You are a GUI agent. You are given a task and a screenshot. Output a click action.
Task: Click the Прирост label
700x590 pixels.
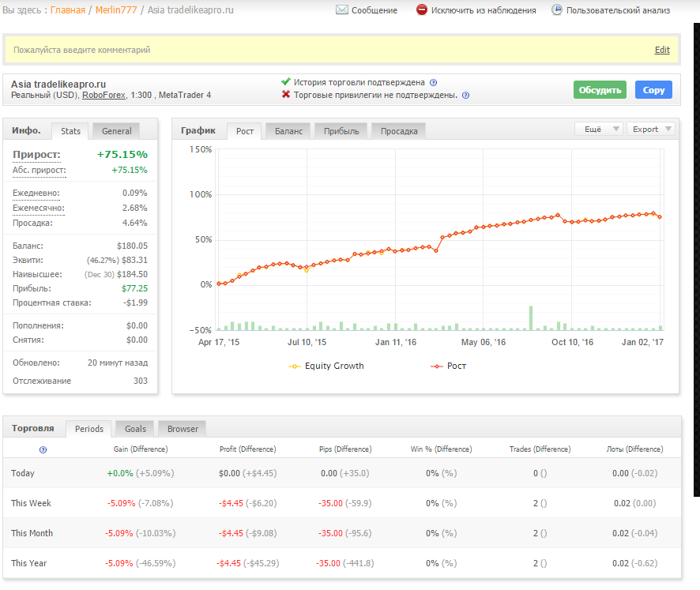36,155
